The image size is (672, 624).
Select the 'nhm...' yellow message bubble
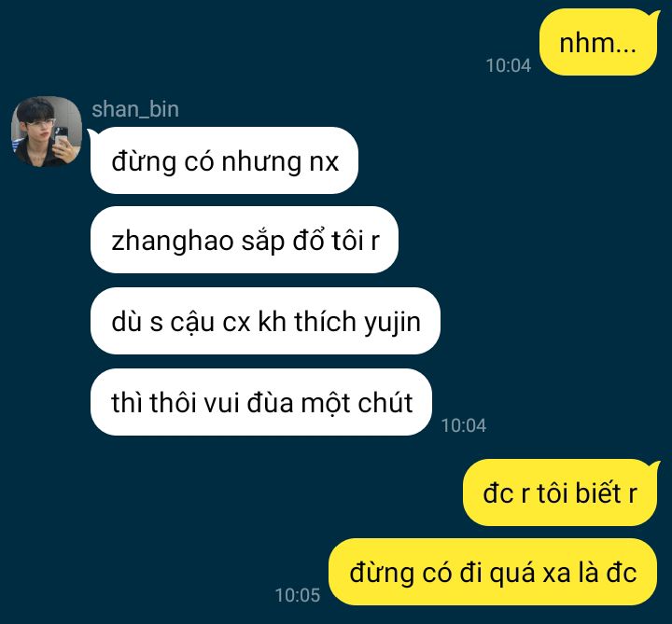(598, 43)
